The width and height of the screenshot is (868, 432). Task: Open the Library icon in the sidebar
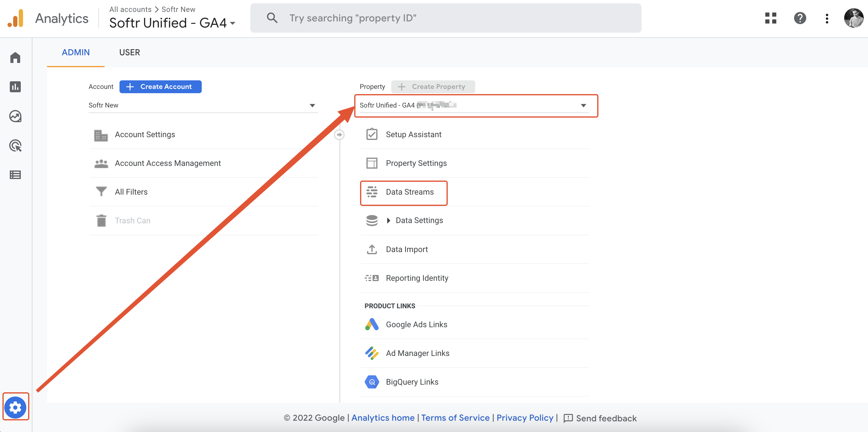click(16, 175)
